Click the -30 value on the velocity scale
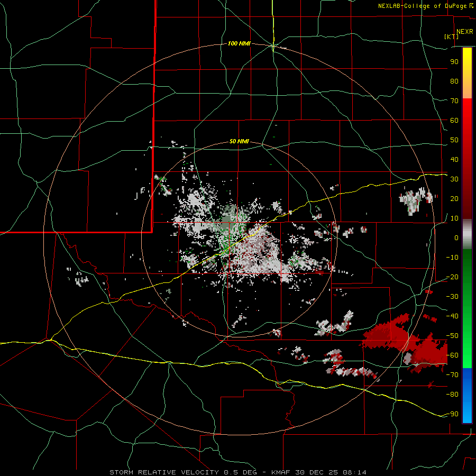The height and width of the screenshot is (476, 476). pos(452,297)
